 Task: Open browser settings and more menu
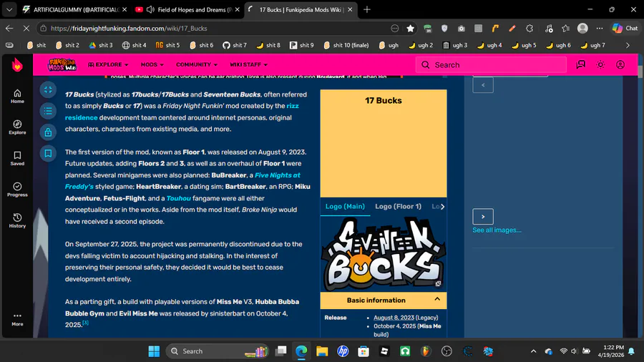(600, 29)
